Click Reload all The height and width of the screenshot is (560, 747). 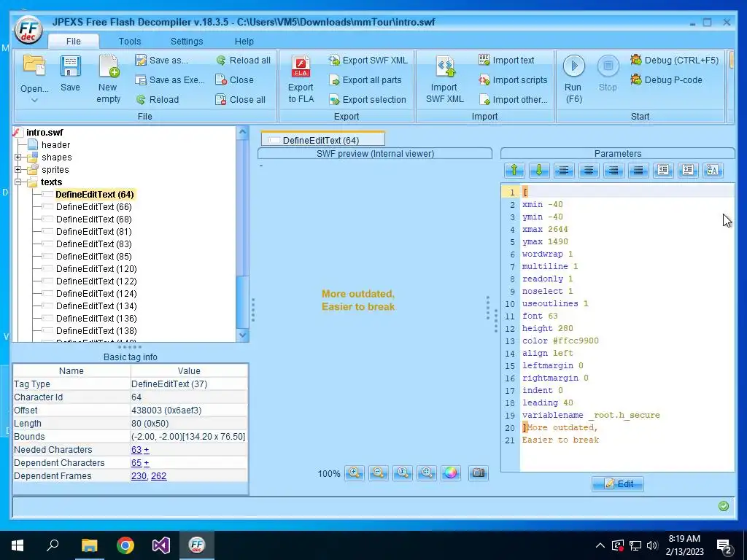tap(243, 60)
